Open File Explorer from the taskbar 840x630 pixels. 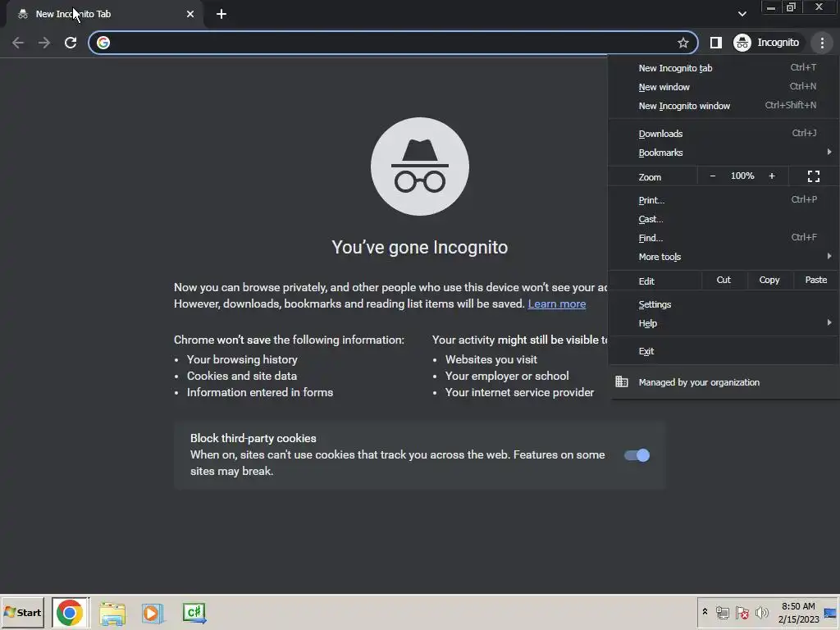click(112, 613)
